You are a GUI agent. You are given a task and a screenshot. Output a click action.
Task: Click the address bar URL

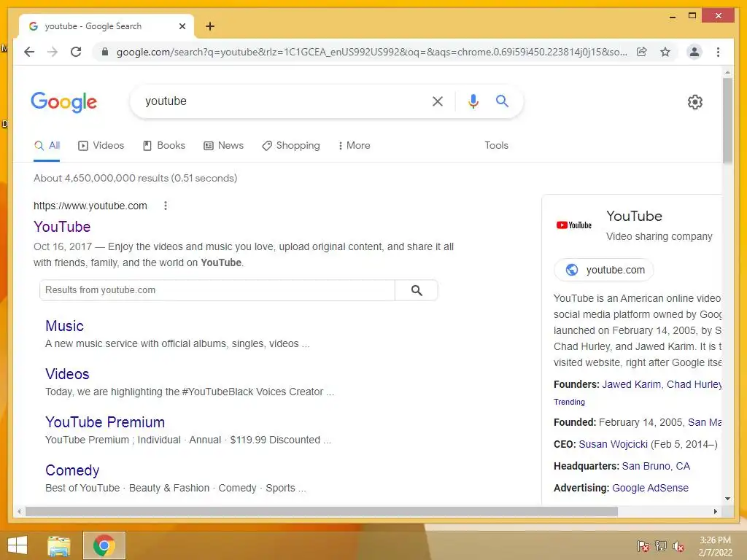(x=371, y=52)
